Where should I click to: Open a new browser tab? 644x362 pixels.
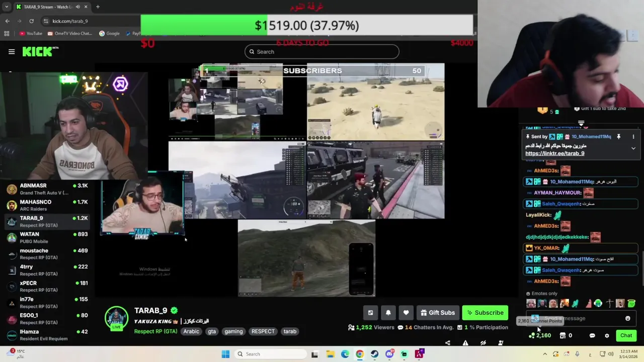point(98,7)
